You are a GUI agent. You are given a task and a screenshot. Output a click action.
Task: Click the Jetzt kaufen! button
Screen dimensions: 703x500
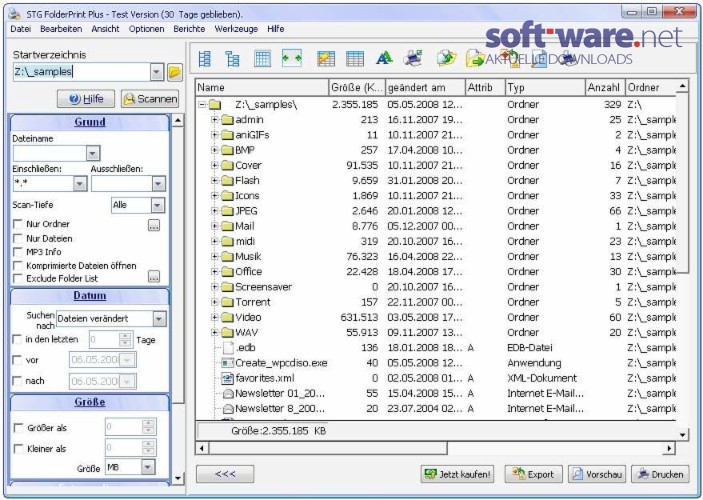pyautogui.click(x=457, y=474)
